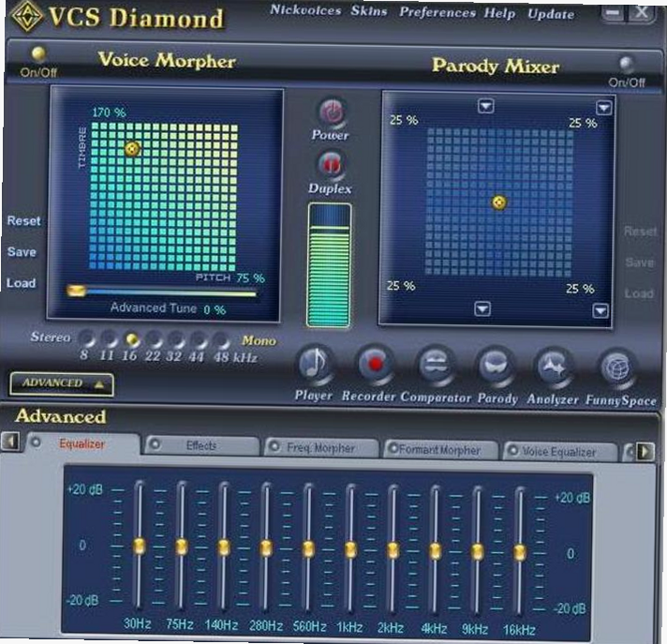The image size is (667, 644).
Task: Select 22 kHz sample rate
Action: tap(153, 340)
